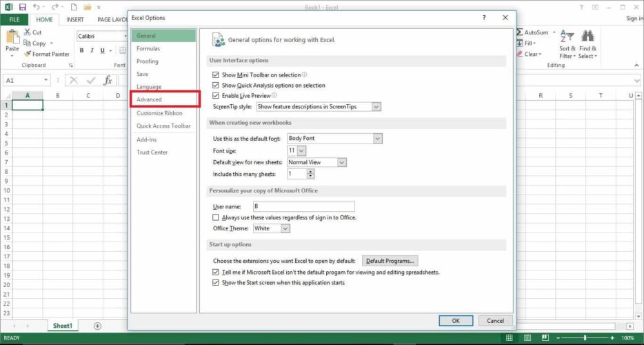Click the Paste clipboard icon
Image resolution: width=644 pixels, height=345 pixels.
point(12,37)
